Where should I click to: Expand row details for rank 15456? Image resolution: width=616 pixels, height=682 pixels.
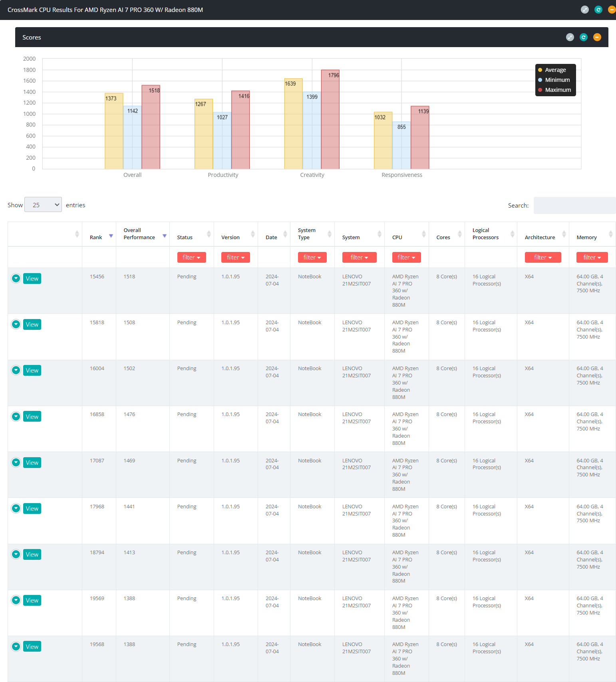[16, 278]
